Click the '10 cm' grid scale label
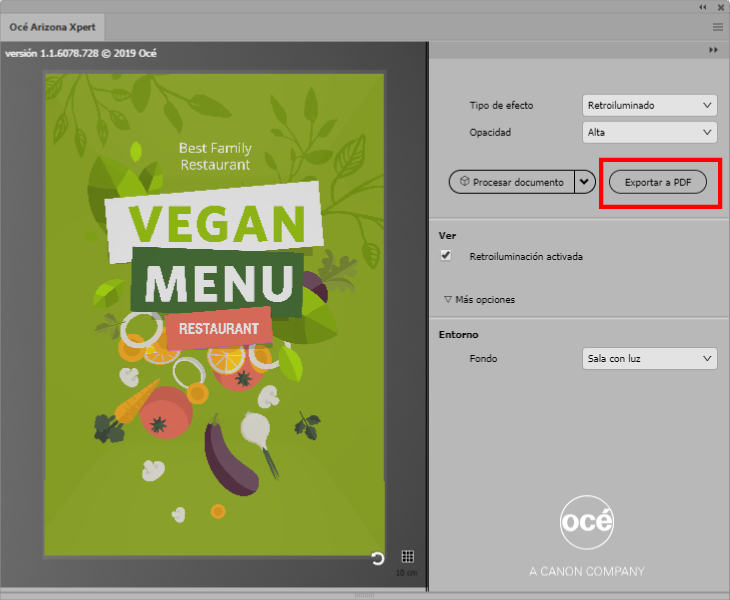The height and width of the screenshot is (600, 730). click(x=406, y=573)
